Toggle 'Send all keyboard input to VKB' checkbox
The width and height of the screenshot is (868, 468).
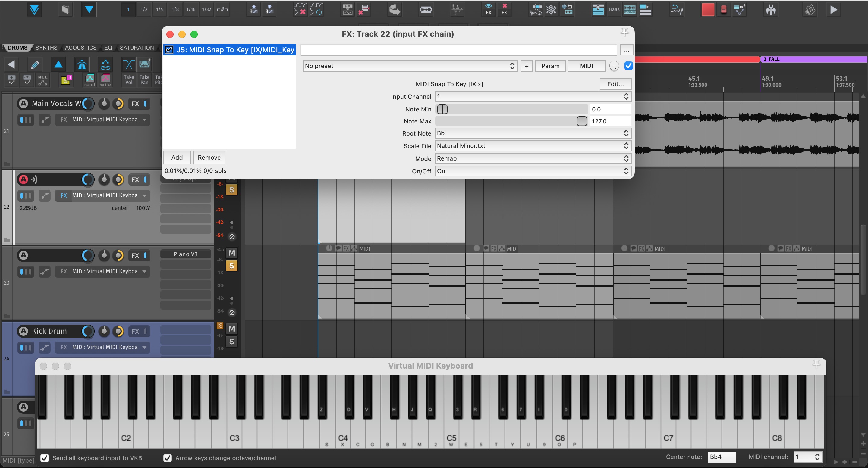[x=45, y=458]
